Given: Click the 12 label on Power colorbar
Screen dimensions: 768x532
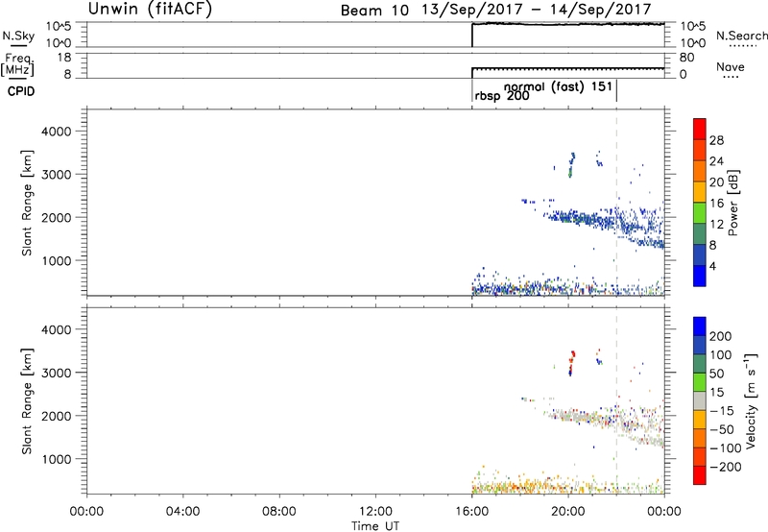Looking at the screenshot, I should click(x=716, y=225).
